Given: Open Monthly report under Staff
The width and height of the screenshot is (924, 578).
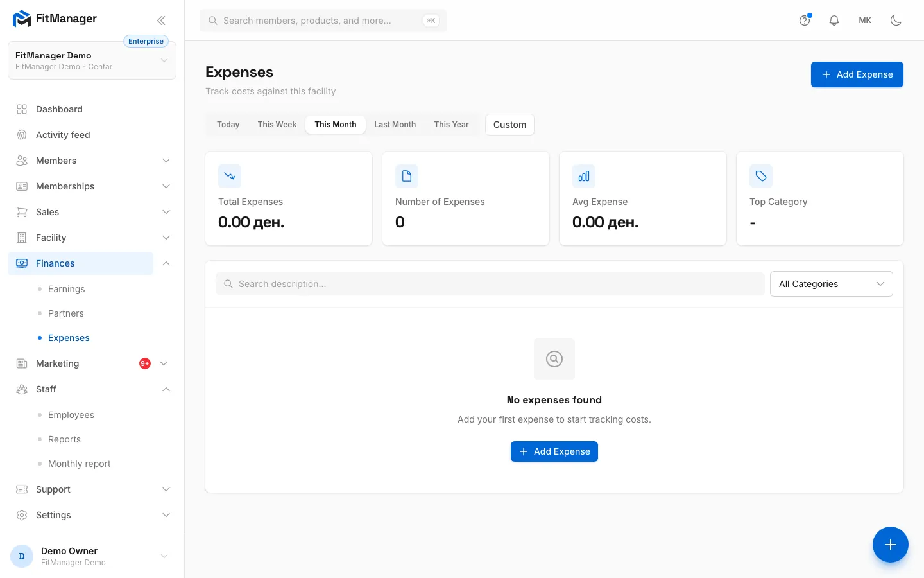Looking at the screenshot, I should point(80,464).
